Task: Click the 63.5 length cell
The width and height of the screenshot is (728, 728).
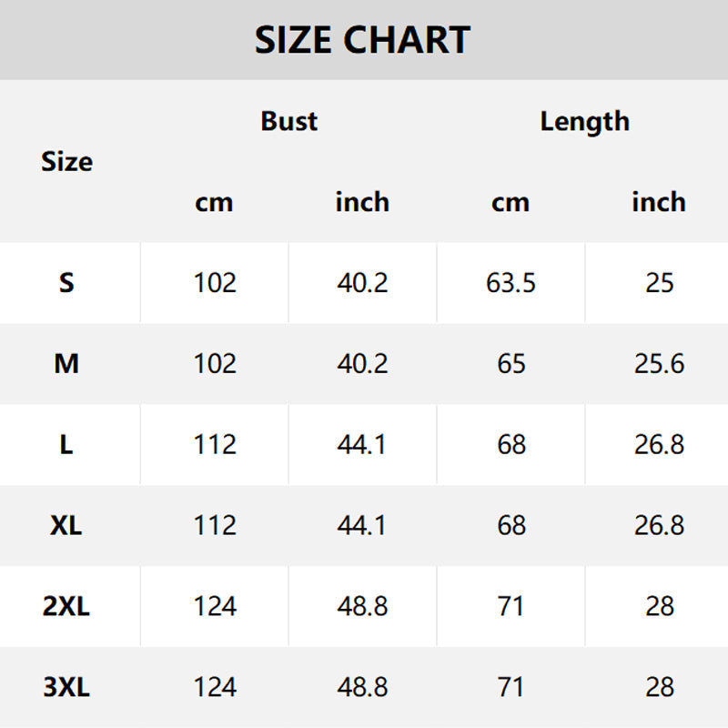Action: (x=511, y=283)
